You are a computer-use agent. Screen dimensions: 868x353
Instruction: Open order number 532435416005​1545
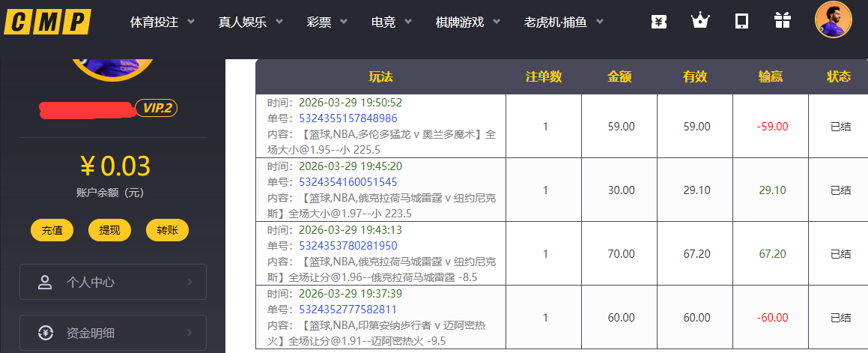(x=348, y=182)
